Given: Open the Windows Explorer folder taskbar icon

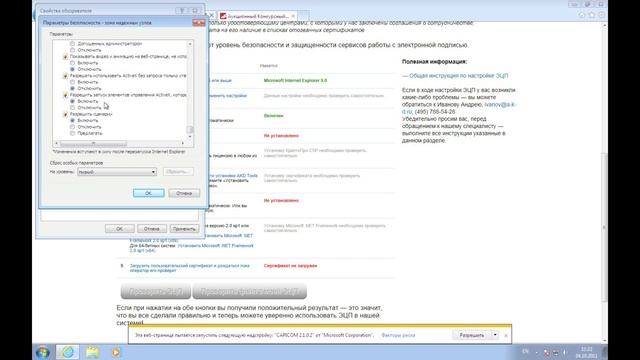Looking at the screenshot, I should pos(92,352).
